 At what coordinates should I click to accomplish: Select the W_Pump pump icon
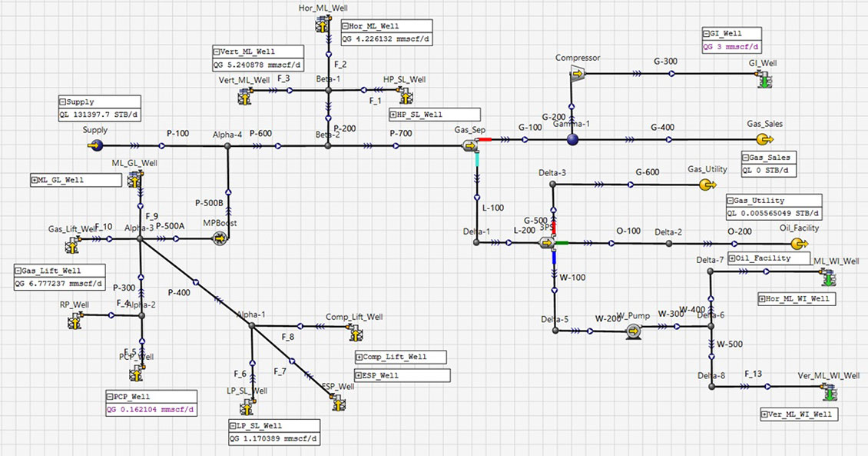[634, 331]
